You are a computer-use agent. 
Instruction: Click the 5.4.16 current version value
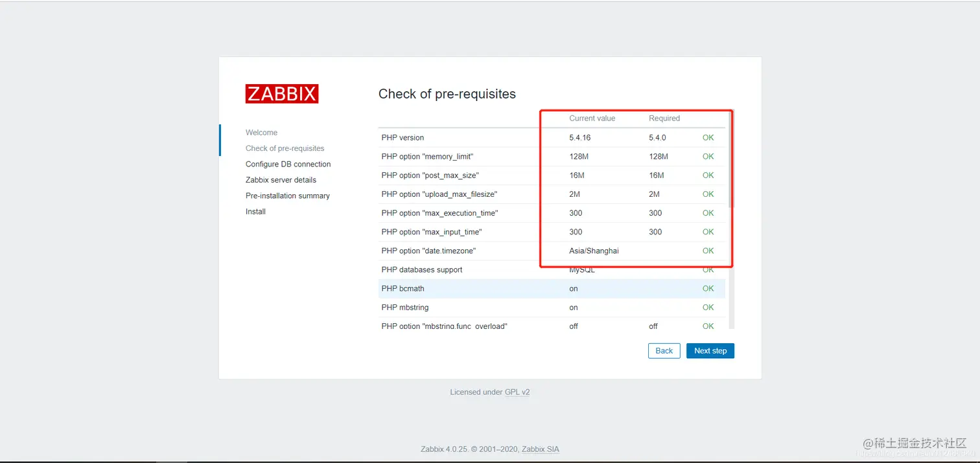click(580, 138)
